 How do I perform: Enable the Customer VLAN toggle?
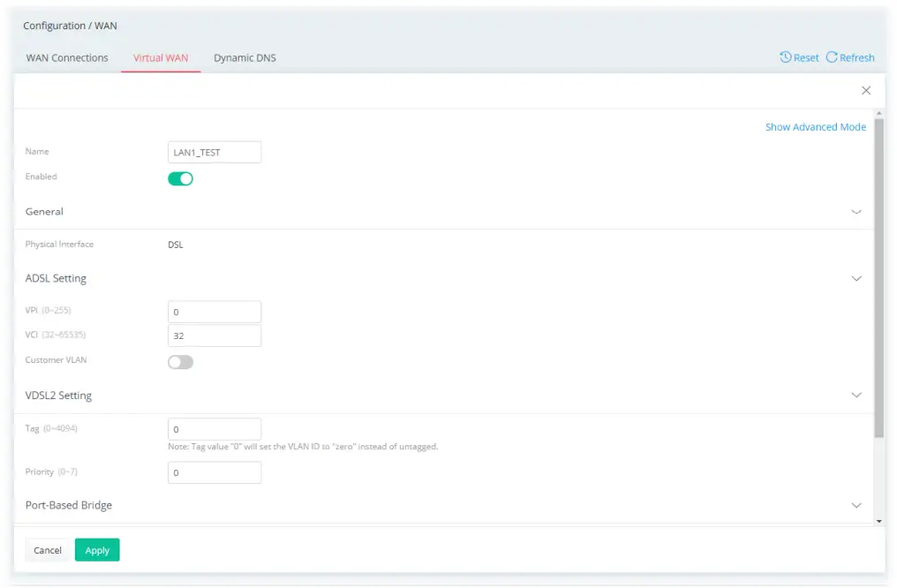(180, 360)
